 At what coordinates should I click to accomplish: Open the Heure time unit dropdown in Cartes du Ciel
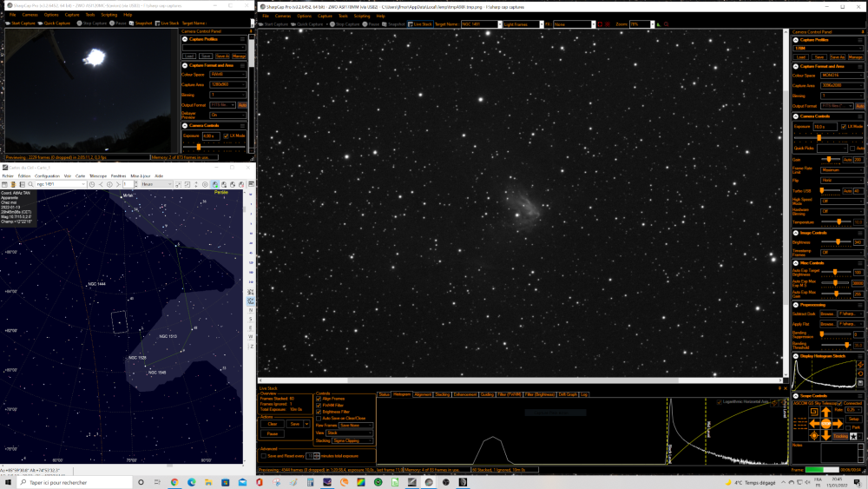[x=156, y=184]
